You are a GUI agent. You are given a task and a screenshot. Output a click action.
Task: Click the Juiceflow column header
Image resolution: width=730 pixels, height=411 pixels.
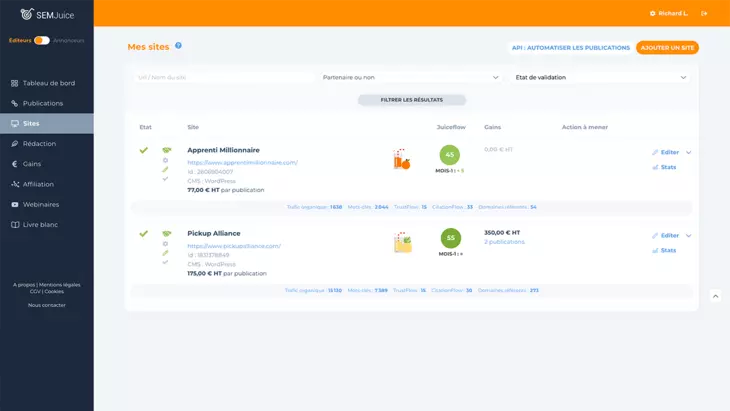tap(451, 127)
